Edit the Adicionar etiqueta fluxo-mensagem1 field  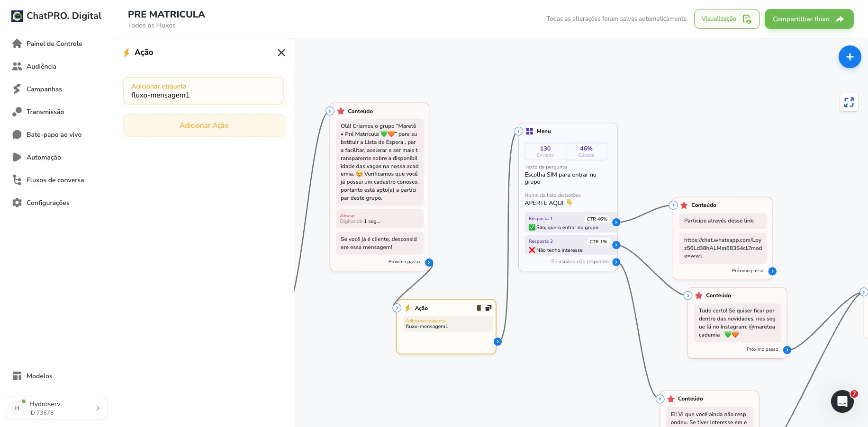[x=204, y=90]
